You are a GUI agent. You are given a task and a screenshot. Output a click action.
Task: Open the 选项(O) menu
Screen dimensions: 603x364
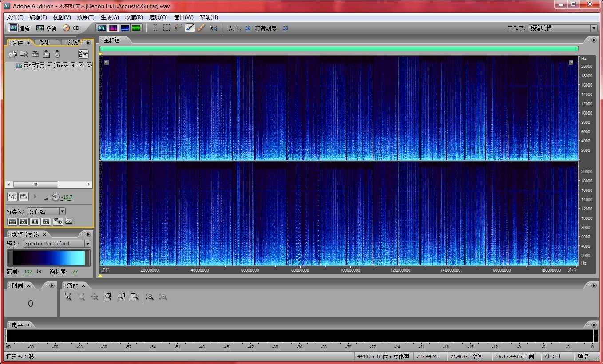coord(158,17)
